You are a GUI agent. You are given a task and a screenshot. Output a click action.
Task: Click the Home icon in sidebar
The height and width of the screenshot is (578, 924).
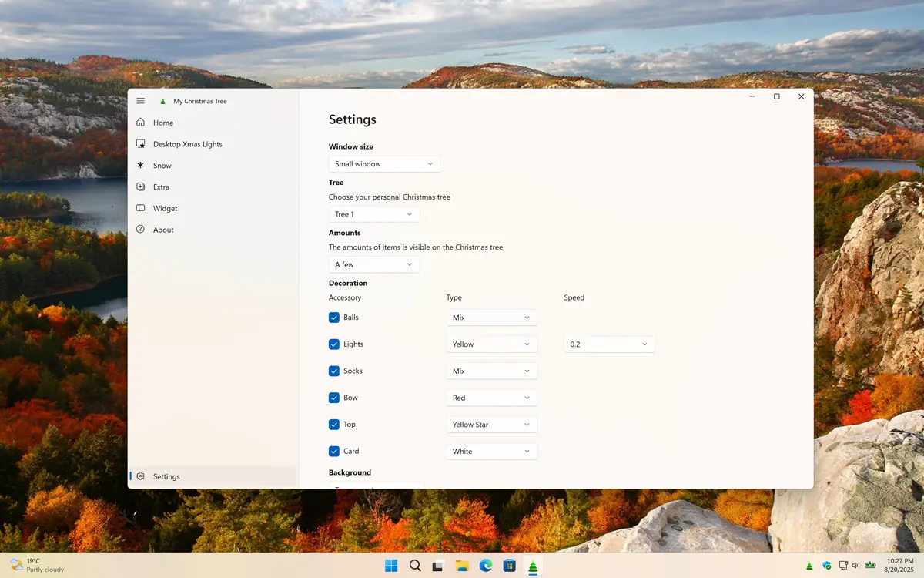[140, 123]
